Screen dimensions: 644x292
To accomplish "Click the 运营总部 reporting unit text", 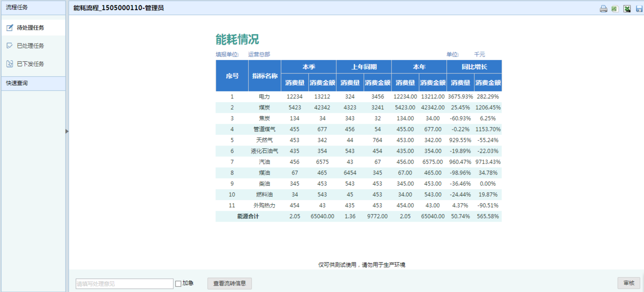I will (259, 54).
